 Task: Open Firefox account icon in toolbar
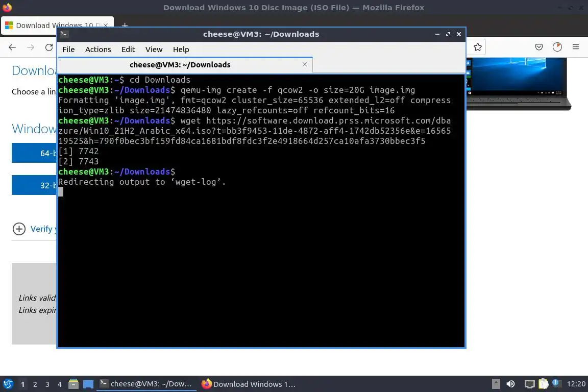coord(557,47)
